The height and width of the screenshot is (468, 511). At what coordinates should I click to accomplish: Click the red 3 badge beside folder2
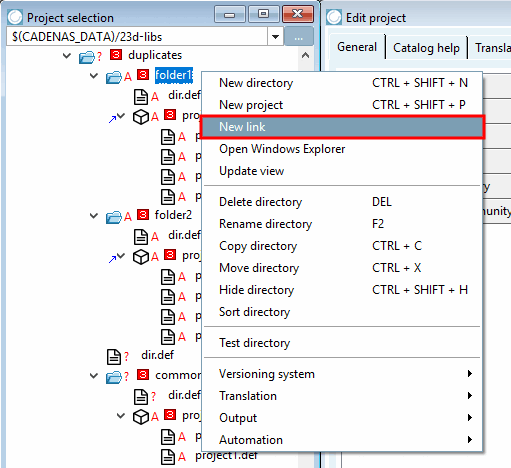click(x=143, y=214)
